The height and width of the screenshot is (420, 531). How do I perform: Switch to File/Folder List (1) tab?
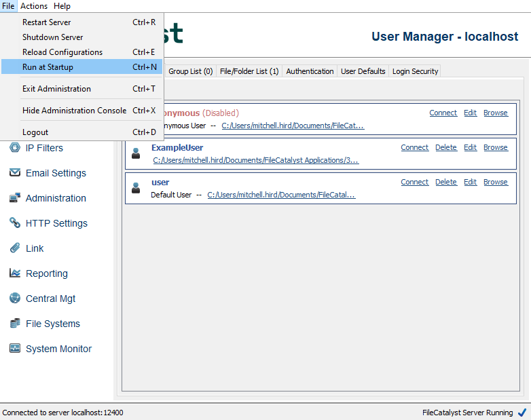tap(249, 71)
